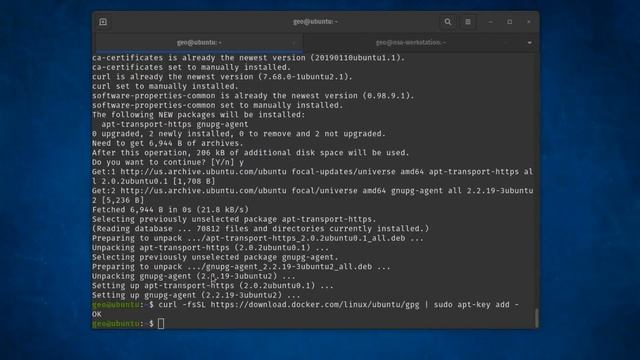Click 'Unpacking apt-transport-https' line
This screenshot has height=360, width=640.
(210, 248)
